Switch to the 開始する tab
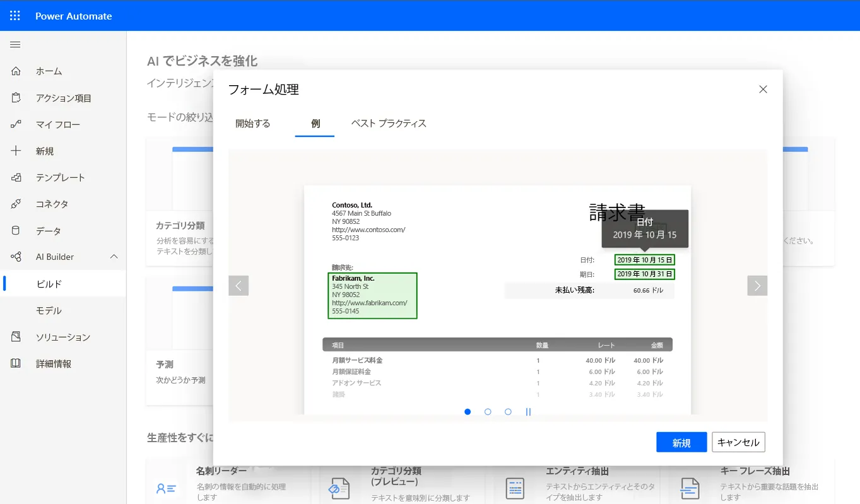The width and height of the screenshot is (860, 504). 253,124
